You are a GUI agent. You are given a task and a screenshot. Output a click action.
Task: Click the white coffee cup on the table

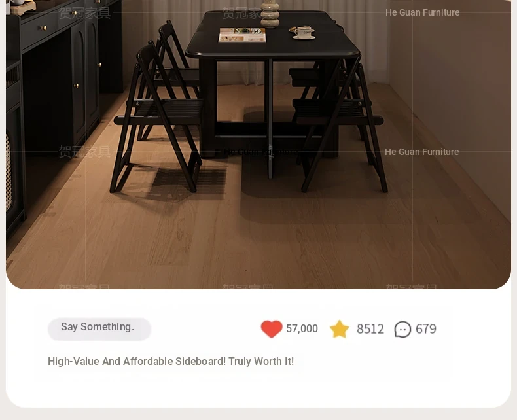coord(304,33)
